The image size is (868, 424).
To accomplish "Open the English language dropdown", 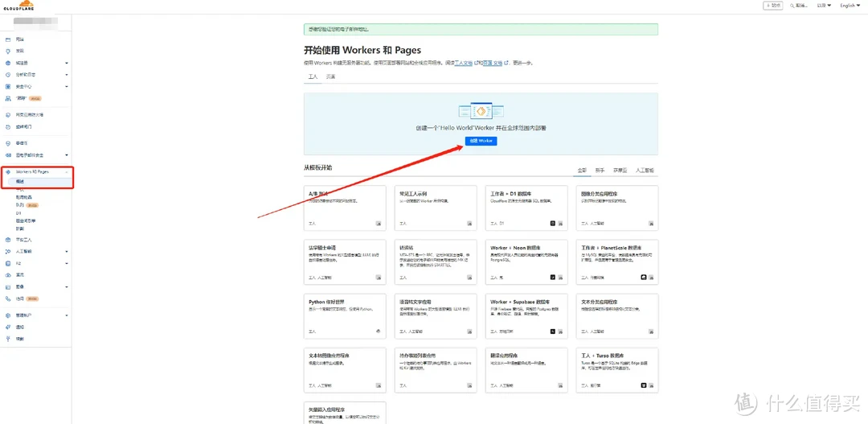I will point(851,6).
